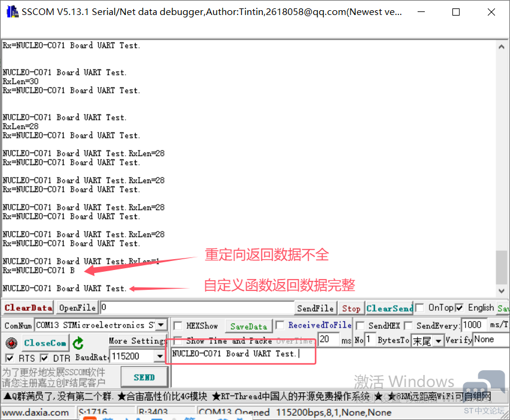Uncheck the English checkbox

(459, 308)
